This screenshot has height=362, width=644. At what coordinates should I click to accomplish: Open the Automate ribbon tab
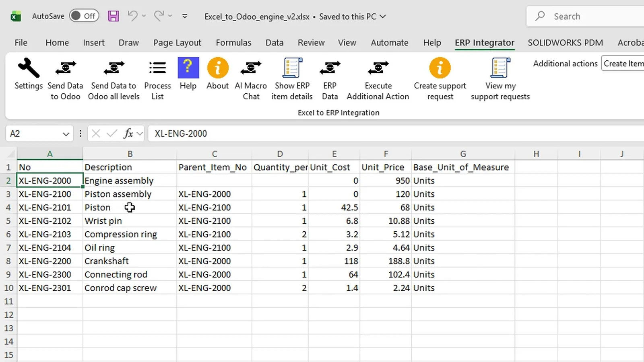click(x=389, y=43)
